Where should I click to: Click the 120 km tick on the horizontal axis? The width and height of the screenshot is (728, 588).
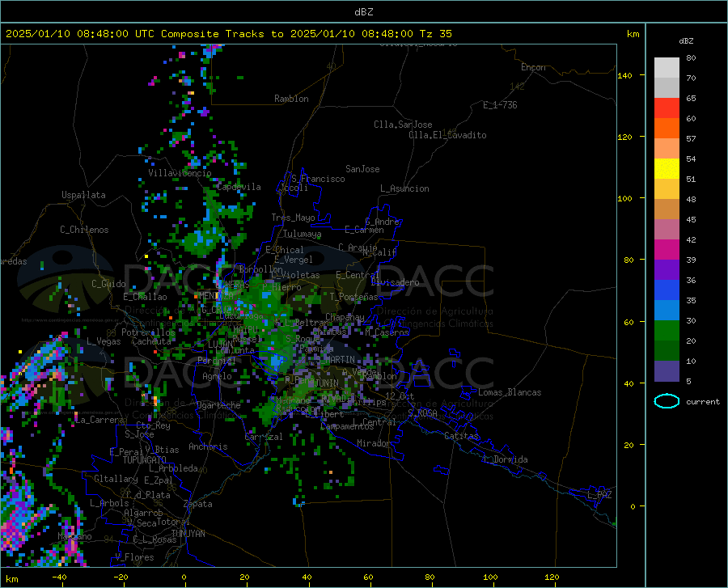pos(552,577)
